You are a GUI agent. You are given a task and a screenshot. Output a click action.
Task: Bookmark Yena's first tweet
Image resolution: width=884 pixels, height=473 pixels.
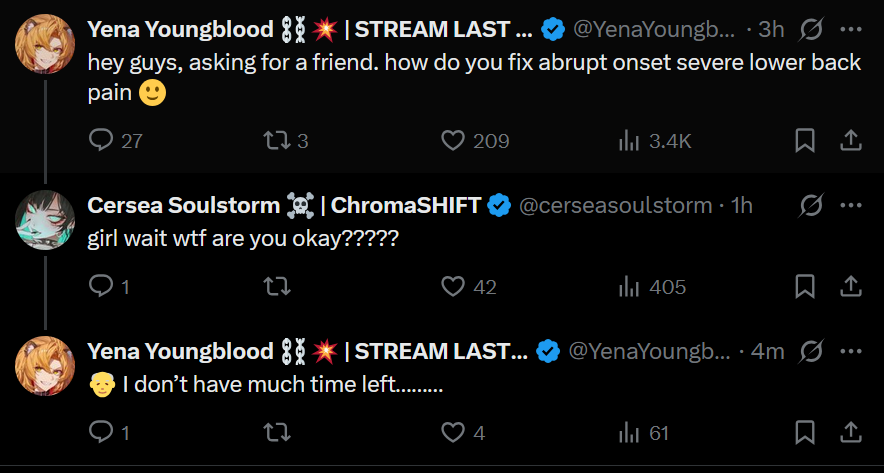805,141
